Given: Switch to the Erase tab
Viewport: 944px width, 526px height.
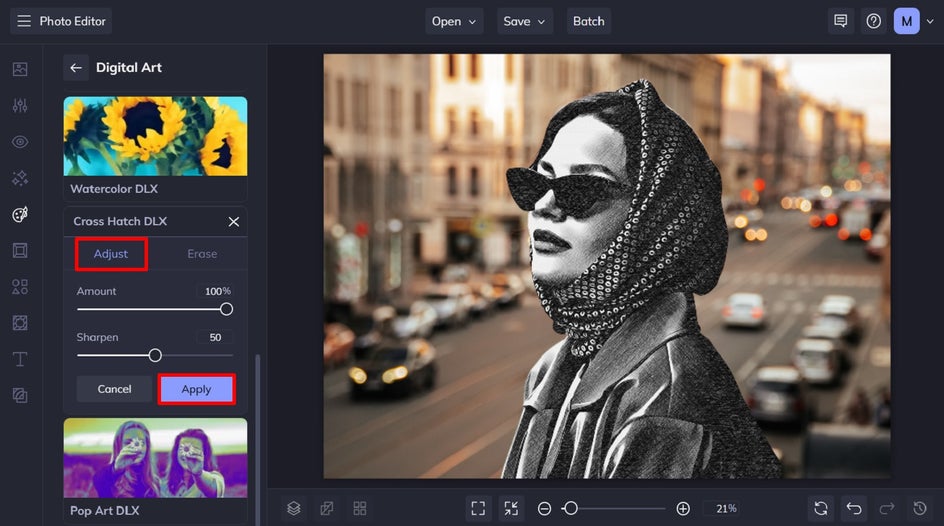Looking at the screenshot, I should [x=202, y=254].
